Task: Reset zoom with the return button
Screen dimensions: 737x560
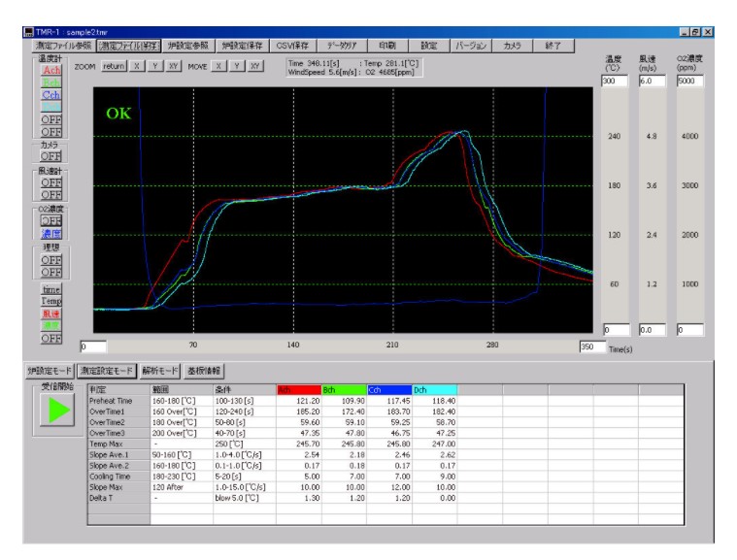Action: coord(114,66)
